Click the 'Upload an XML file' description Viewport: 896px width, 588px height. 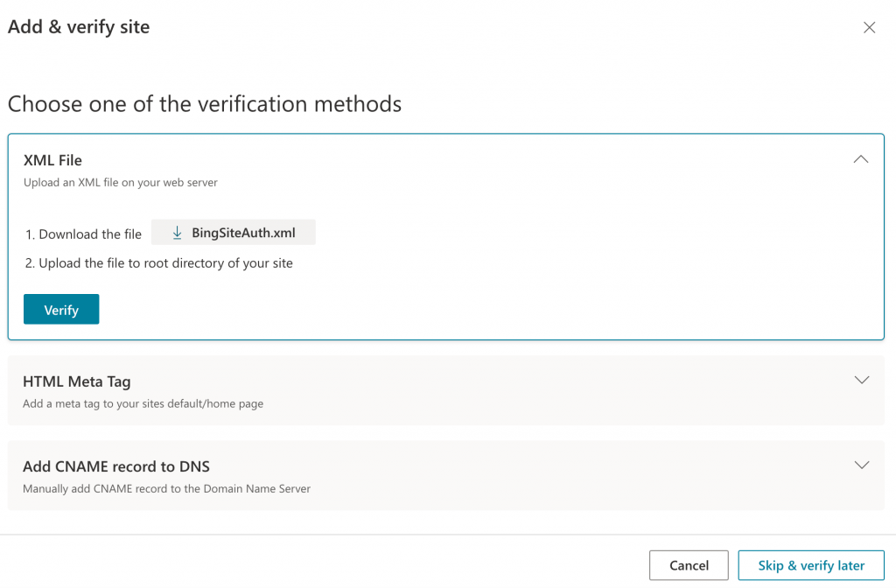[x=120, y=183]
